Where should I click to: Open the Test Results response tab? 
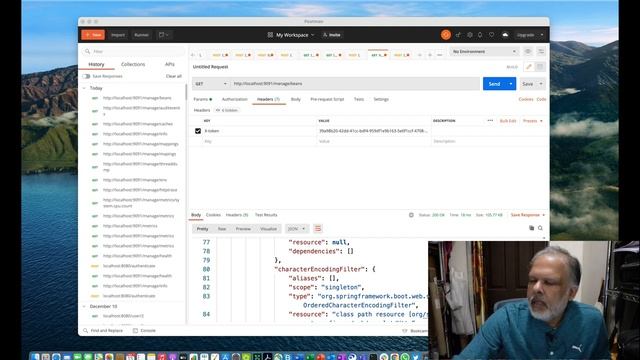pyautogui.click(x=266, y=215)
